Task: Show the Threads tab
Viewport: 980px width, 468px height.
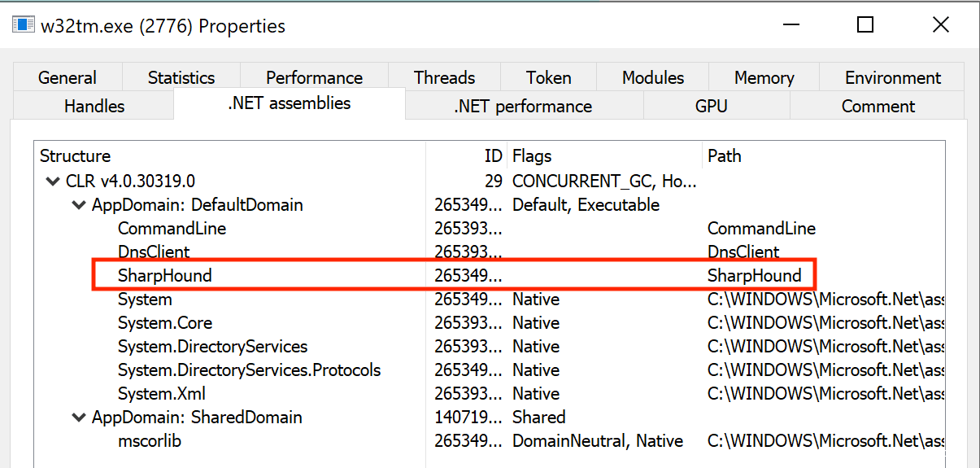Action: pyautogui.click(x=444, y=78)
